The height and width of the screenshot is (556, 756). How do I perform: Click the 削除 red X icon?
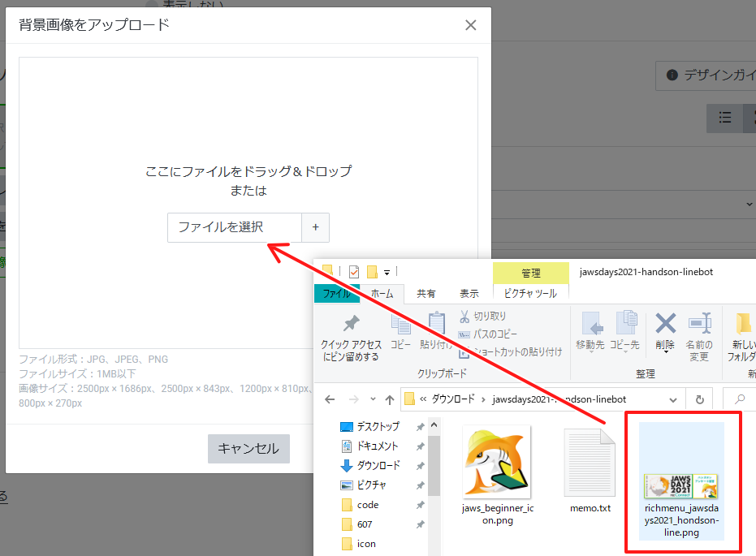coord(665,324)
